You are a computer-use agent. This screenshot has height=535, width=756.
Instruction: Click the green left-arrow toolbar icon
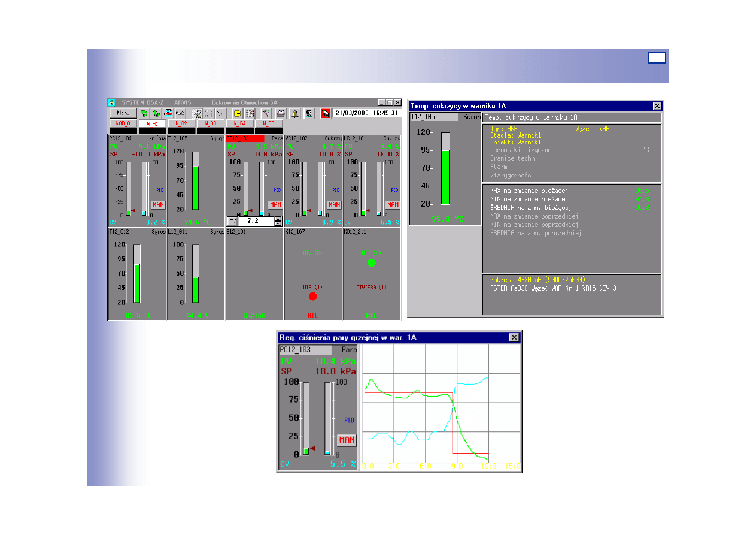click(x=144, y=113)
